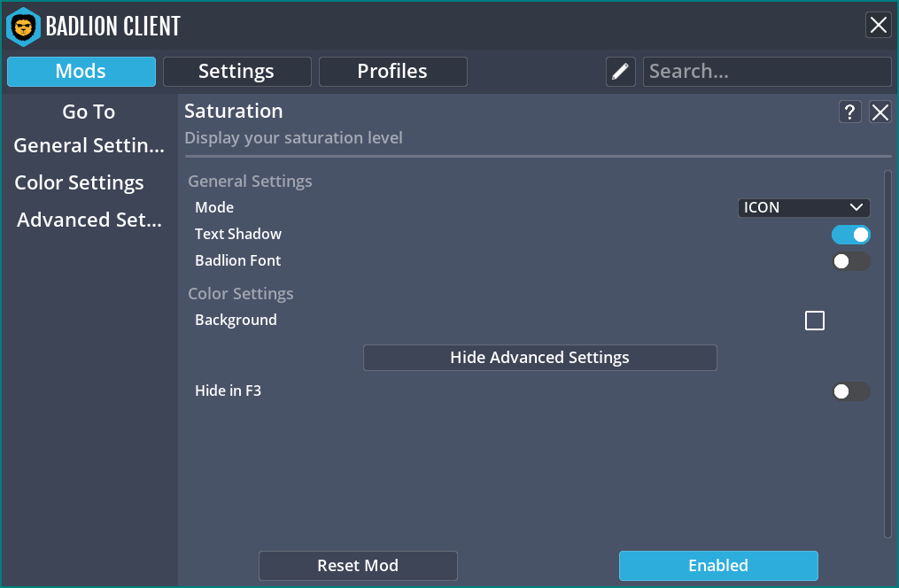This screenshot has width=899, height=588.
Task: Click the Enabled button to disable the mod
Action: click(x=718, y=565)
